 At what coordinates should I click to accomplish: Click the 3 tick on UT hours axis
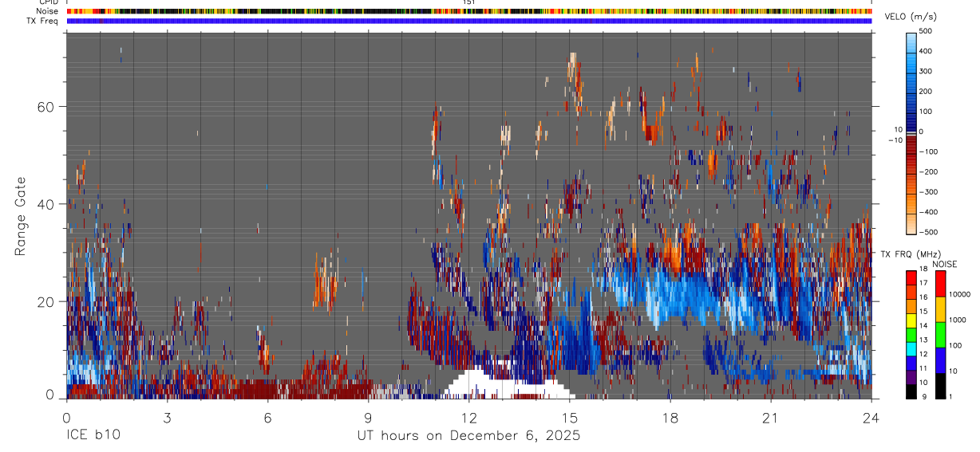tap(167, 418)
